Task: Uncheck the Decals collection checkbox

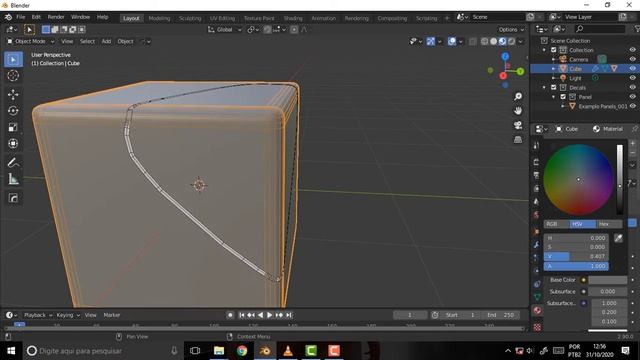Action: [553, 87]
